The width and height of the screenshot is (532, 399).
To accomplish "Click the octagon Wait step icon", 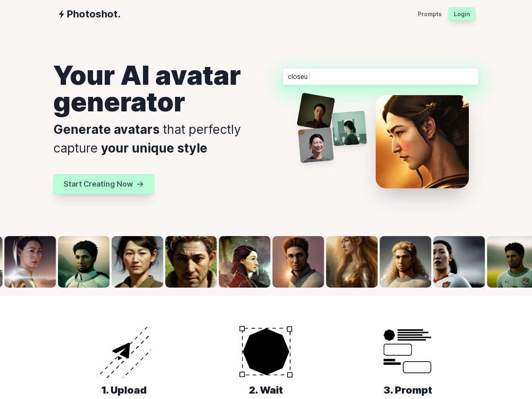I will click(x=266, y=352).
